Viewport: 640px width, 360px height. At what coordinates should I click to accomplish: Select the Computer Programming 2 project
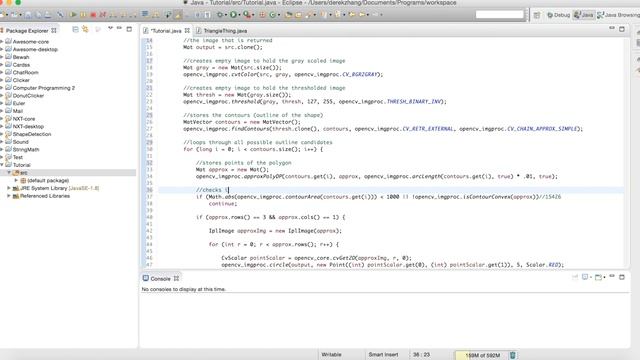(43, 88)
